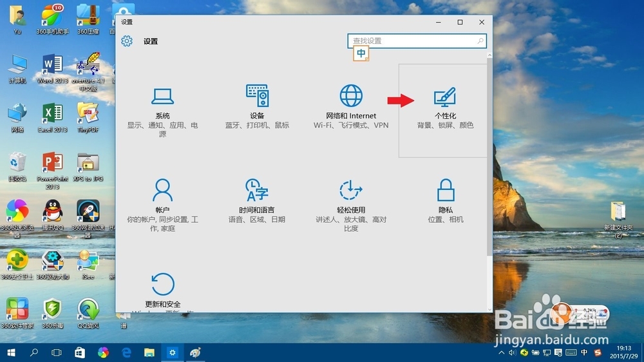Click the taskbar search magnifier
The height and width of the screenshot is (362, 644).
click(x=34, y=352)
